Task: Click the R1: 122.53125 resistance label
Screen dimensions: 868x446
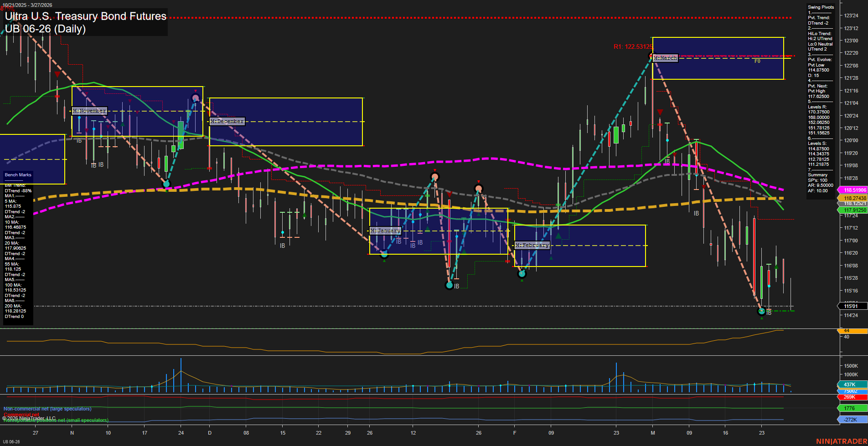Action: (633, 46)
